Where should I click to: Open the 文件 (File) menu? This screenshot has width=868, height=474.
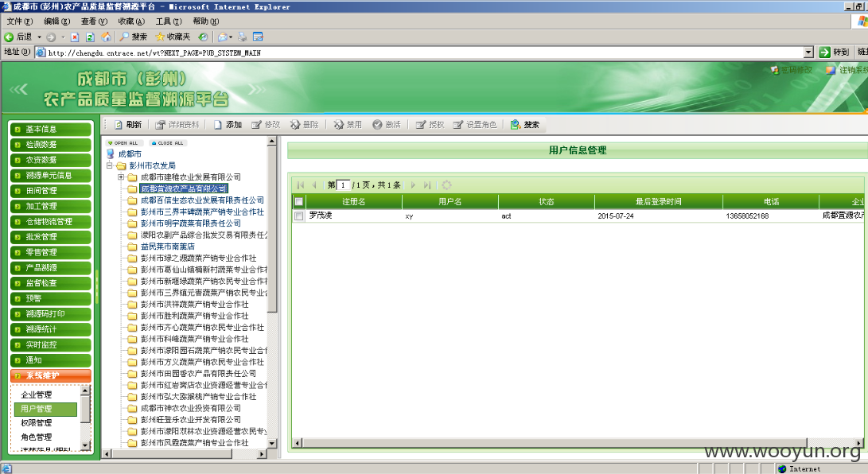pyautogui.click(x=19, y=21)
